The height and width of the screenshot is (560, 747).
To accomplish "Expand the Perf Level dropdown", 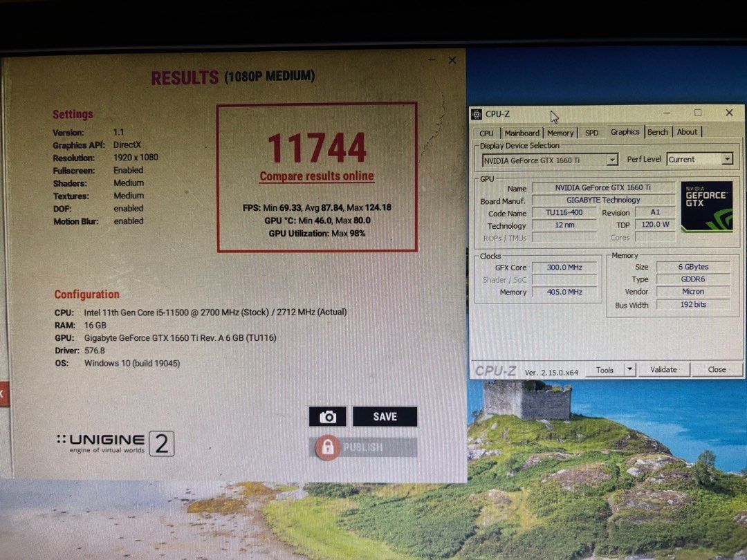I will (x=727, y=158).
